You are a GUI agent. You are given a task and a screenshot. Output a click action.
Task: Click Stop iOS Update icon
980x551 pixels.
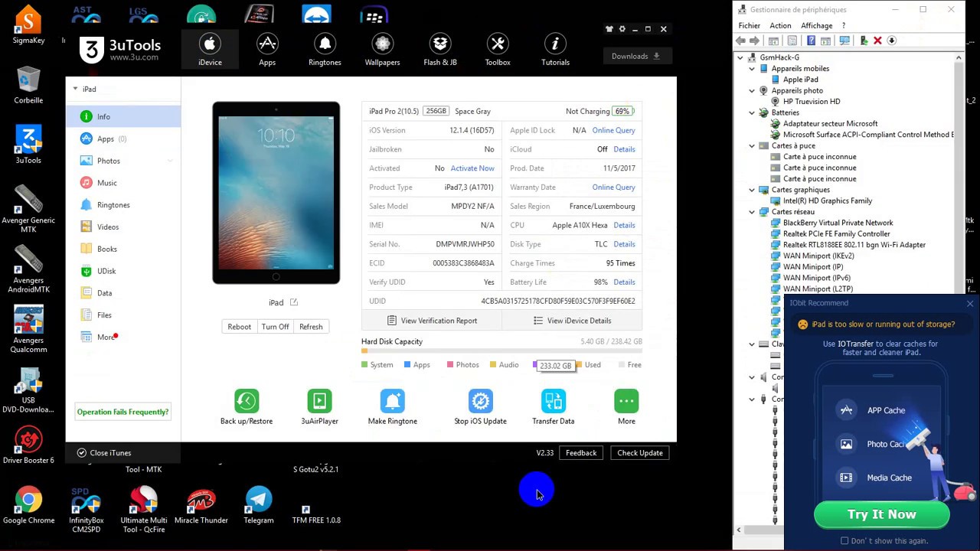[x=480, y=401]
